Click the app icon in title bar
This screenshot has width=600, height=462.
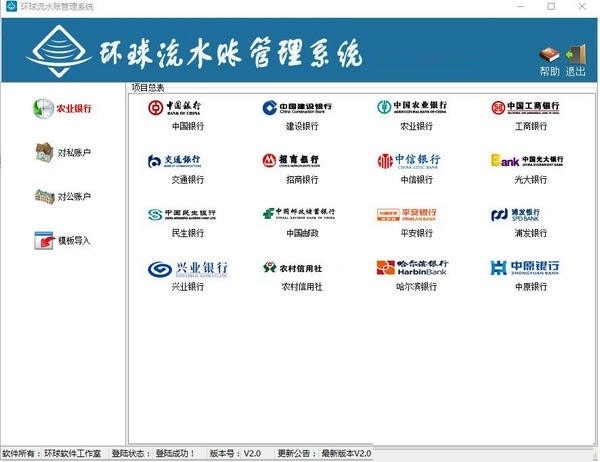pos(11,6)
